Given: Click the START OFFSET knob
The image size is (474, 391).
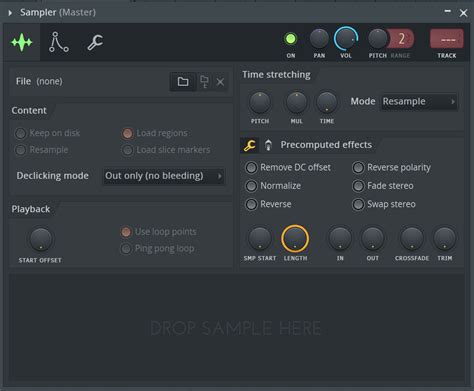Looking at the screenshot, I should click(41, 239).
